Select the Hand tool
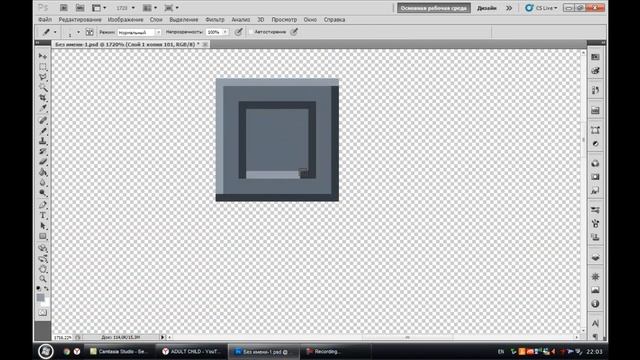Viewport: 640px width, 360px height. pos(42,269)
